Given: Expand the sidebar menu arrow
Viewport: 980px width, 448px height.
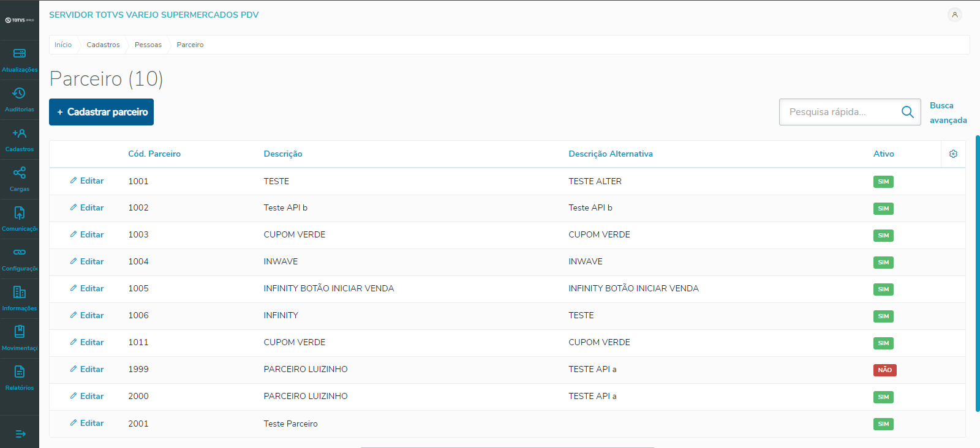Looking at the screenshot, I should click(x=20, y=434).
